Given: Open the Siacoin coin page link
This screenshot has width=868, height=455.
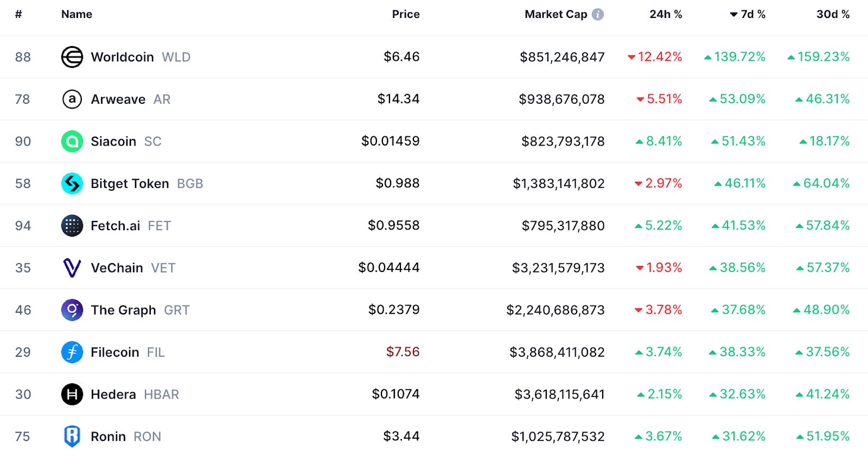Looking at the screenshot, I should coord(113,141).
